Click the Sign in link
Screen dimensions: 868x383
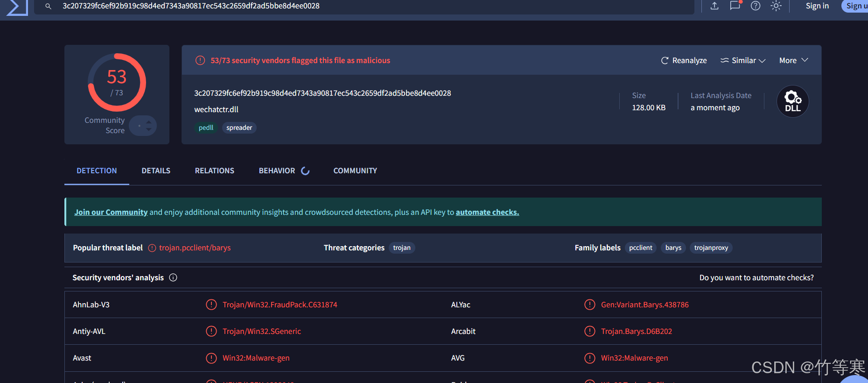(817, 6)
